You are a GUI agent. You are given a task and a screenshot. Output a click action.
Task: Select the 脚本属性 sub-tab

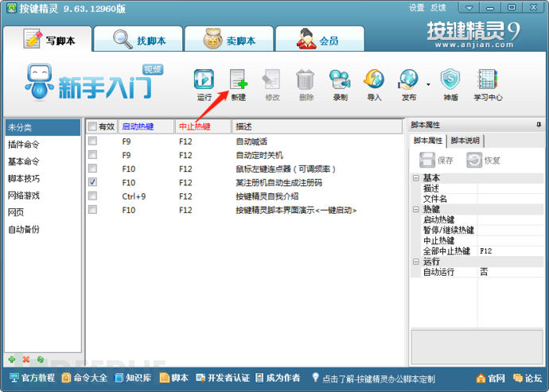tap(428, 141)
